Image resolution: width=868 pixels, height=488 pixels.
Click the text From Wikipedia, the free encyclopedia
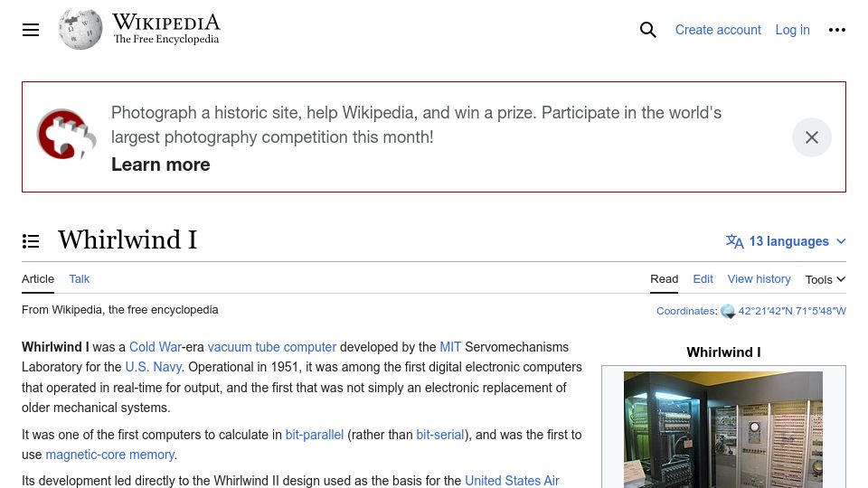point(119,310)
